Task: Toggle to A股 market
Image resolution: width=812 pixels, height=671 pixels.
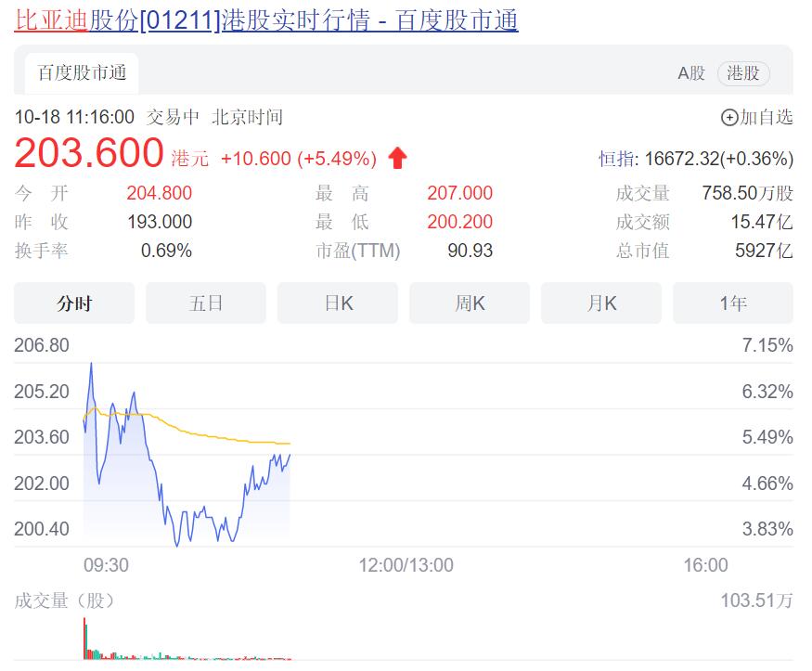Action: pos(691,73)
